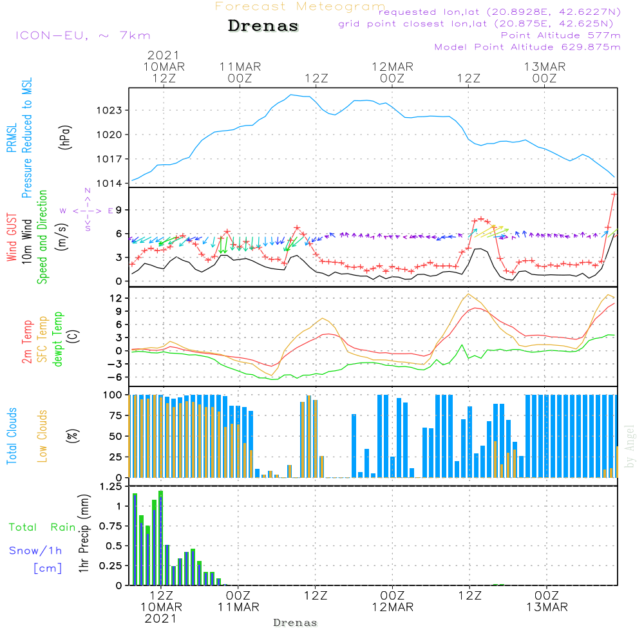The image size is (644, 644).
Task: Click the bottom '00Z 11MAR' axis label
Action: (238, 601)
